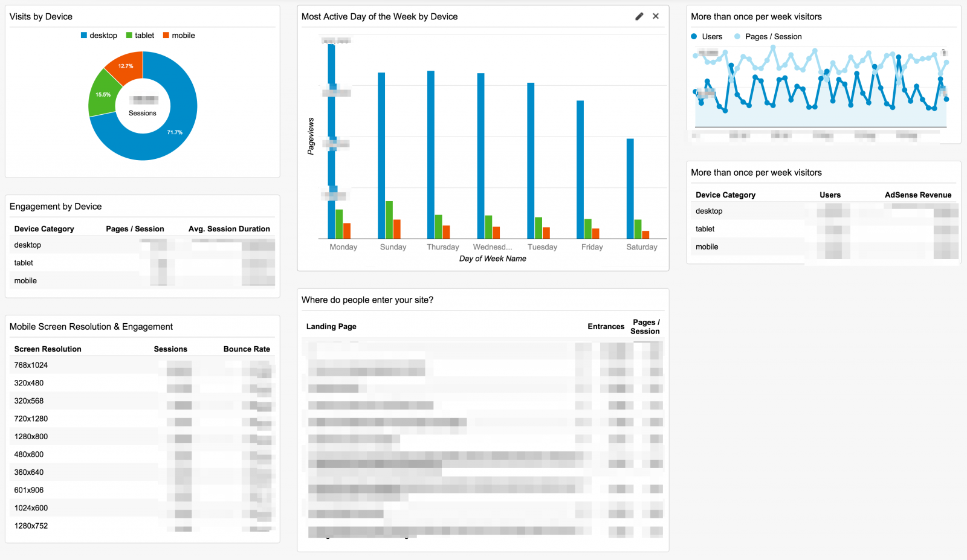Click the Pages / Session legend dot

tap(737, 37)
